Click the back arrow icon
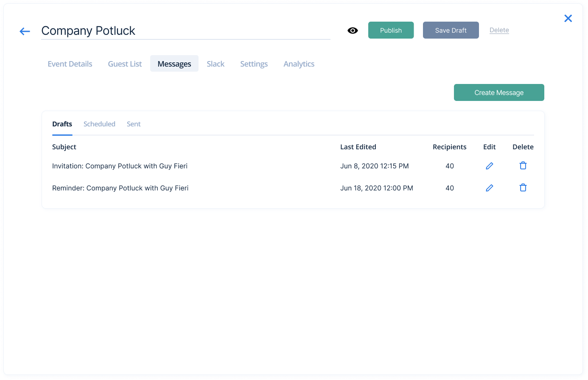 [25, 31]
